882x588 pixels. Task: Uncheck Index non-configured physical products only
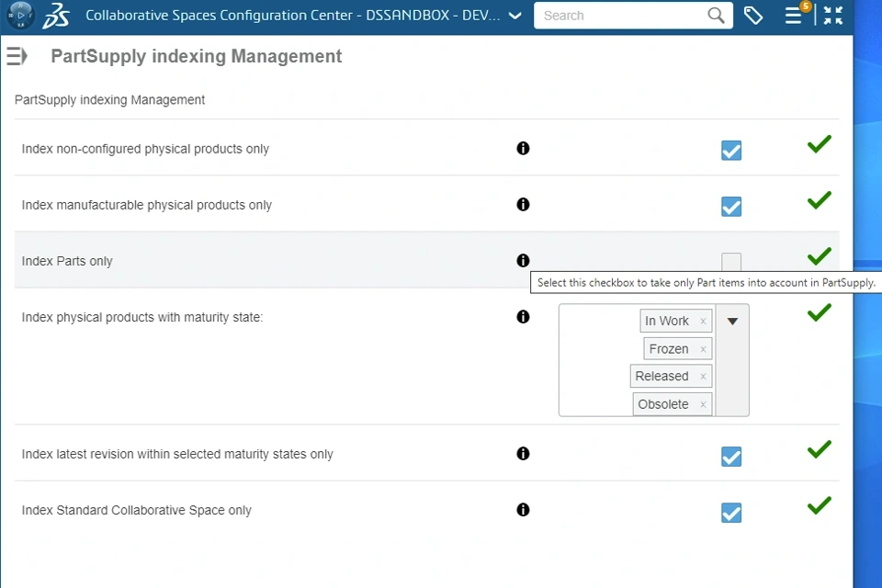point(731,151)
